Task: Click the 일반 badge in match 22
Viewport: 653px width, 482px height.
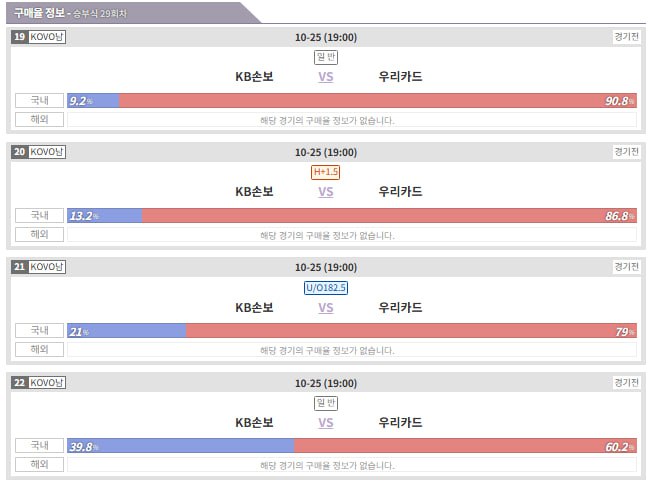Action: click(326, 403)
